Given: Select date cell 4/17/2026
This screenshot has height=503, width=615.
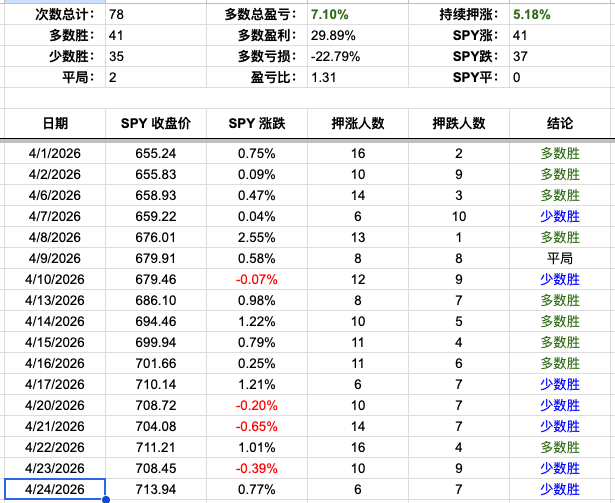Looking at the screenshot, I should coord(55,385).
